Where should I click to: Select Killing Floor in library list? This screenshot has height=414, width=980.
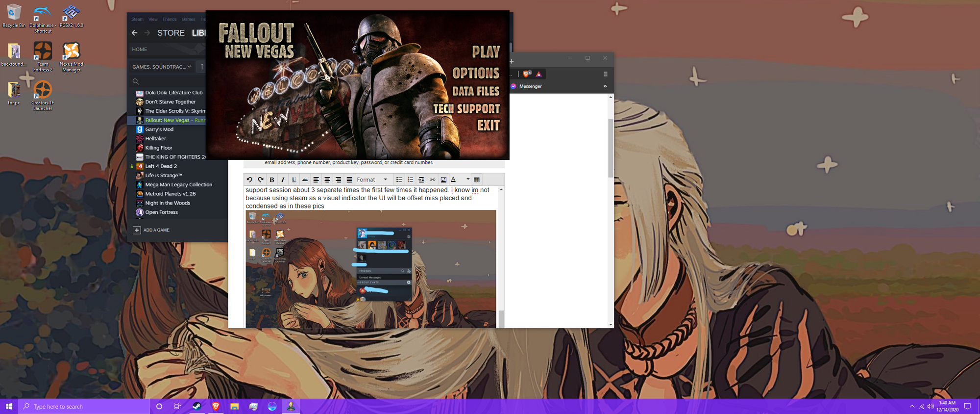159,148
